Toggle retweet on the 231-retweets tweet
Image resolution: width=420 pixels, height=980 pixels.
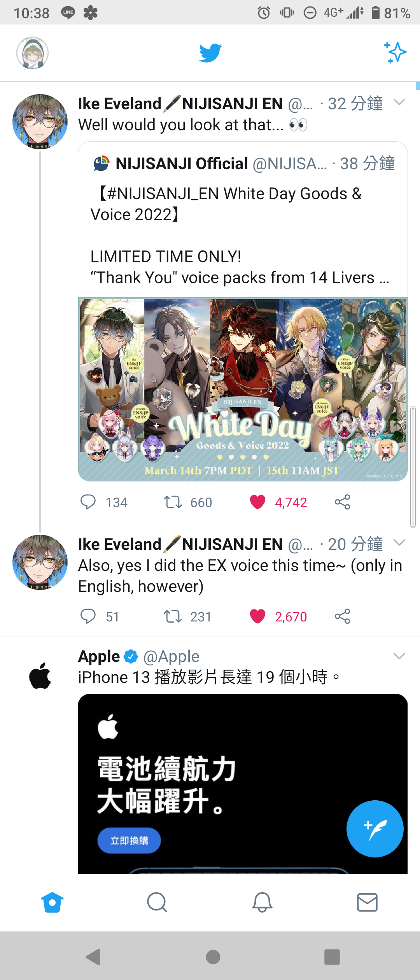coord(173,616)
